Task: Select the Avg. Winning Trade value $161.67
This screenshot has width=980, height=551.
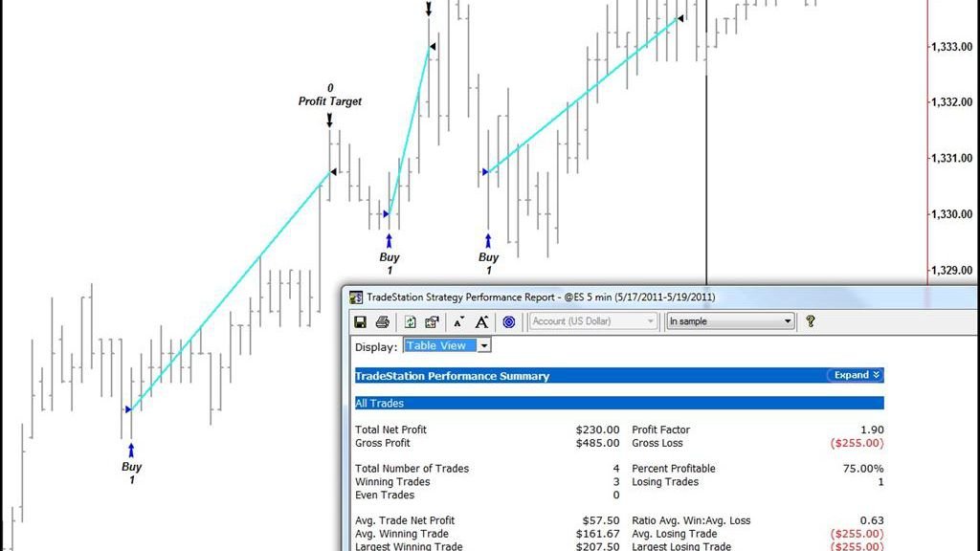Action: coord(597,534)
